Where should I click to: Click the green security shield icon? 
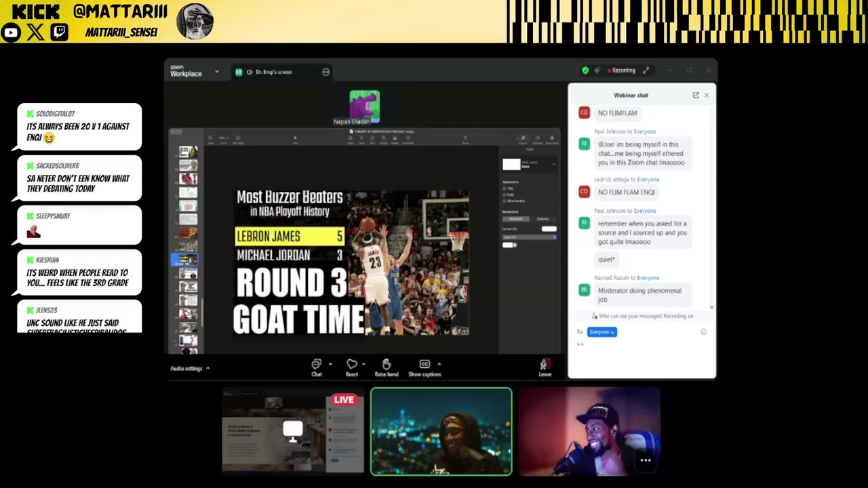585,70
